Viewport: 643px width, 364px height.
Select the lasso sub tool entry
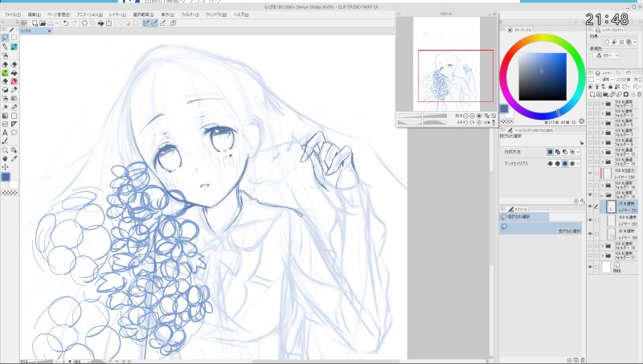click(540, 228)
